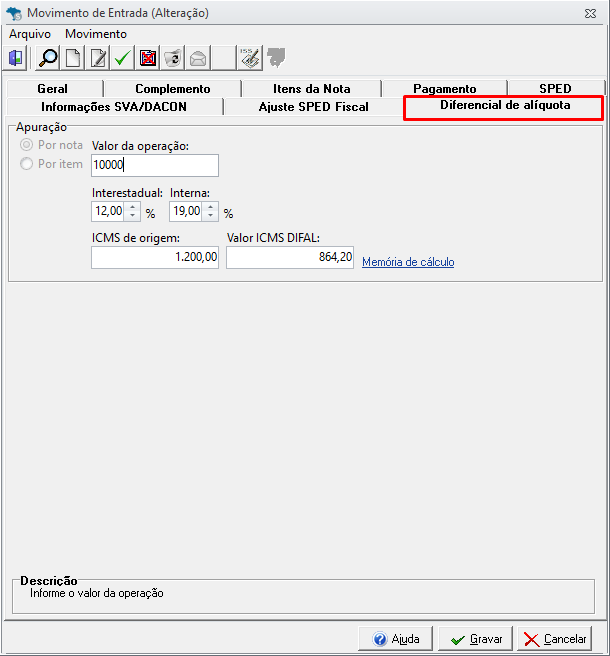610x656 pixels.
Task: Click the magnifying glass search icon
Action: click(x=48, y=58)
